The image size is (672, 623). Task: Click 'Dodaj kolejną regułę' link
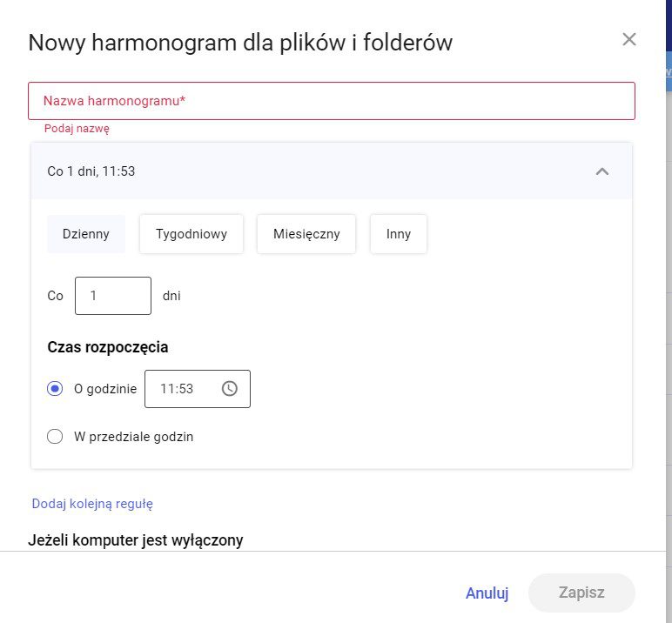[x=92, y=504]
